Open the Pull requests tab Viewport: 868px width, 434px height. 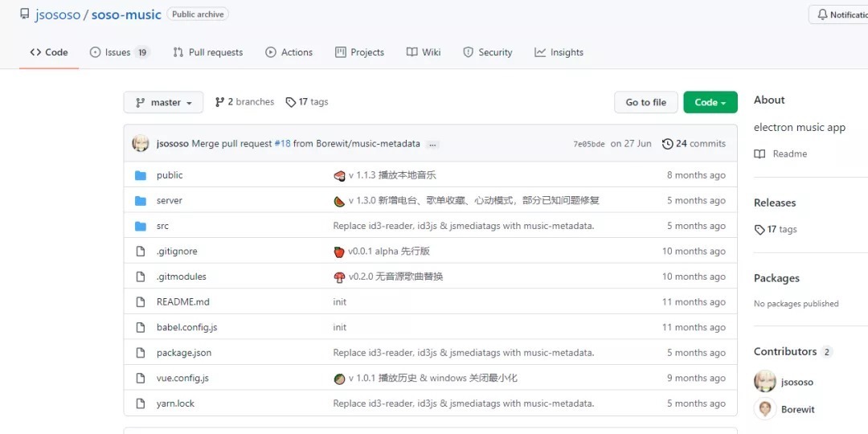(x=208, y=52)
